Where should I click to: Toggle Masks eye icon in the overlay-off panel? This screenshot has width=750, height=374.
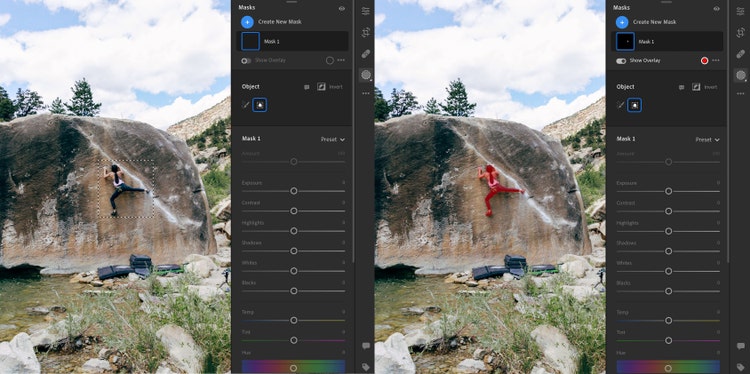tap(342, 8)
